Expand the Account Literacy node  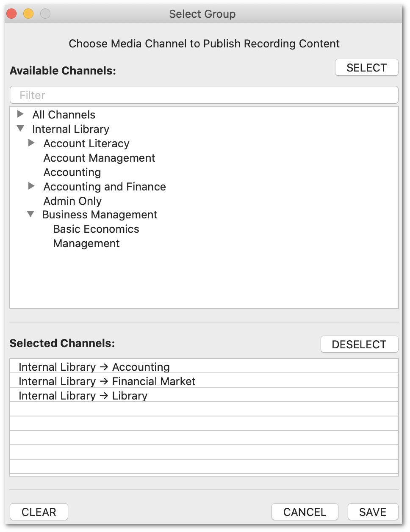[x=31, y=143]
